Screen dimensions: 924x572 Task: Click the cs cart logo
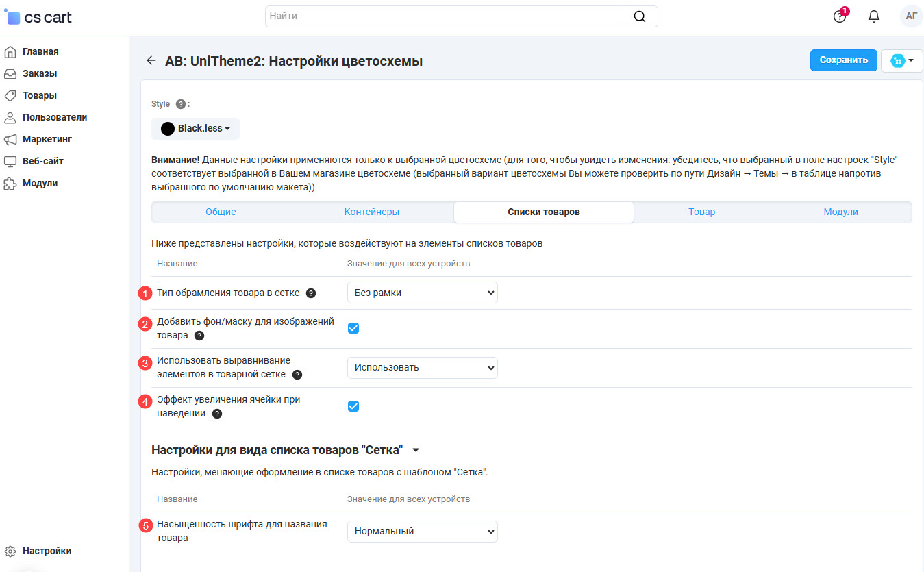[38, 17]
